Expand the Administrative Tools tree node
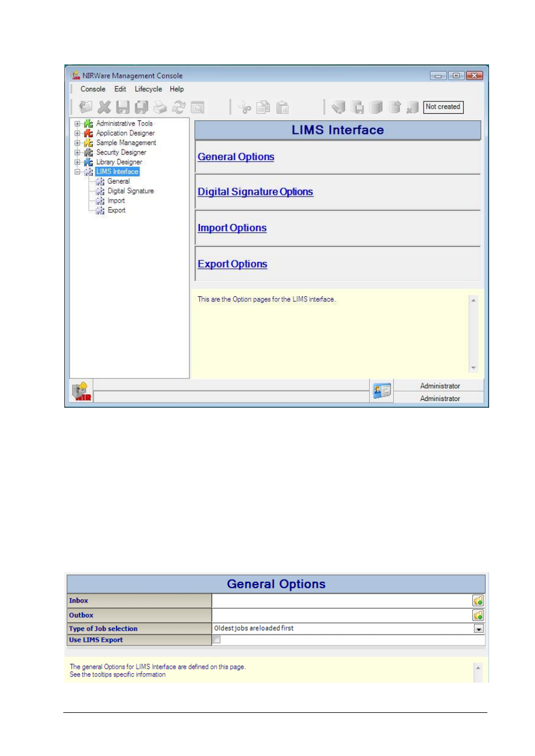This screenshot has width=535, height=756. pyautogui.click(x=77, y=124)
